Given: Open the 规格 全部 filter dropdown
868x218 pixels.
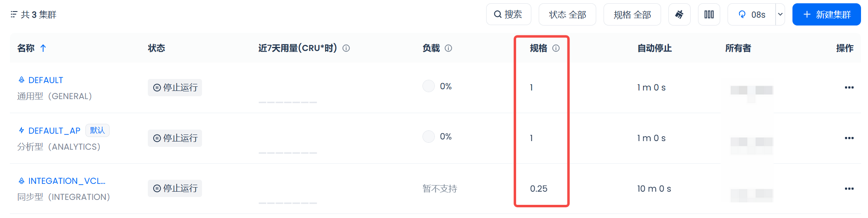Looking at the screenshot, I should pos(632,14).
